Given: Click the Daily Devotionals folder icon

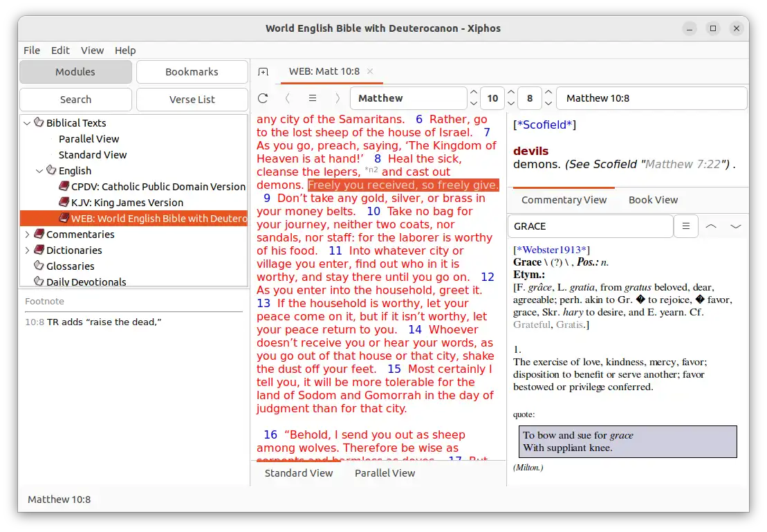Looking at the screenshot, I should pyautogui.click(x=39, y=281).
